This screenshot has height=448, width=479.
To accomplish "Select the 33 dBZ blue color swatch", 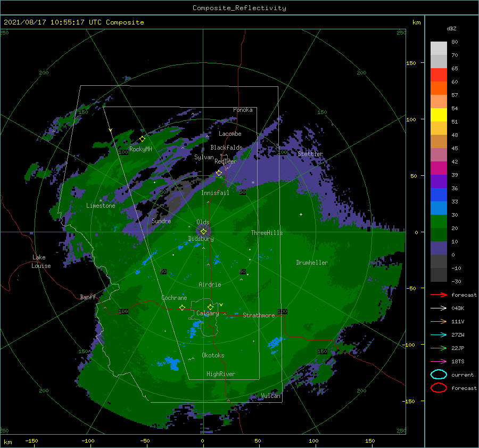I will click(x=439, y=208).
